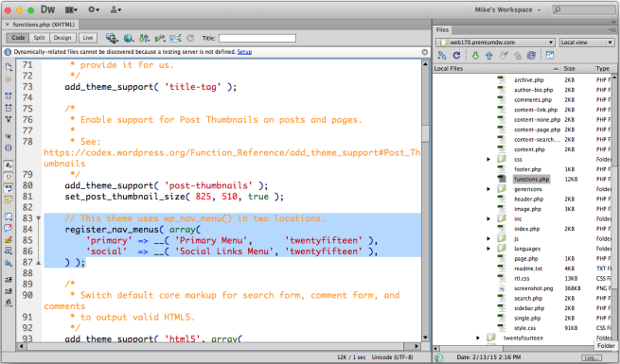Viewport: 620px width, 364px height.
Task: Click the Format Source Code icon
Action: pyautogui.click(x=9, y=303)
